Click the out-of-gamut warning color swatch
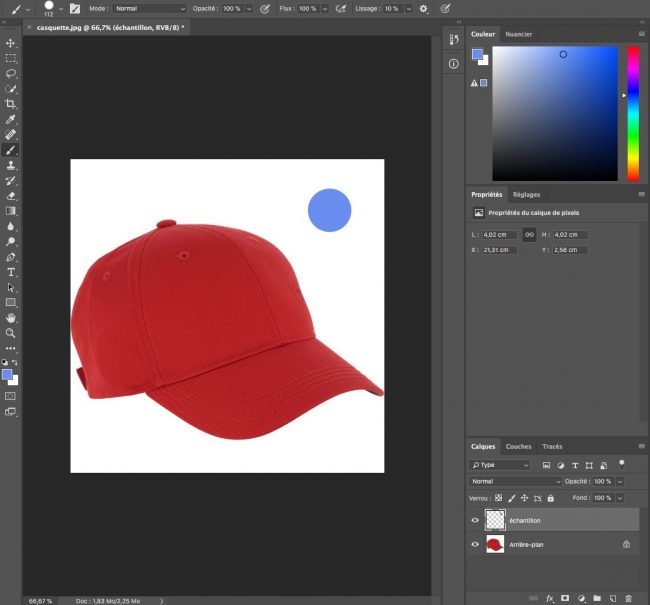Image resolution: width=650 pixels, height=605 pixels. click(483, 83)
